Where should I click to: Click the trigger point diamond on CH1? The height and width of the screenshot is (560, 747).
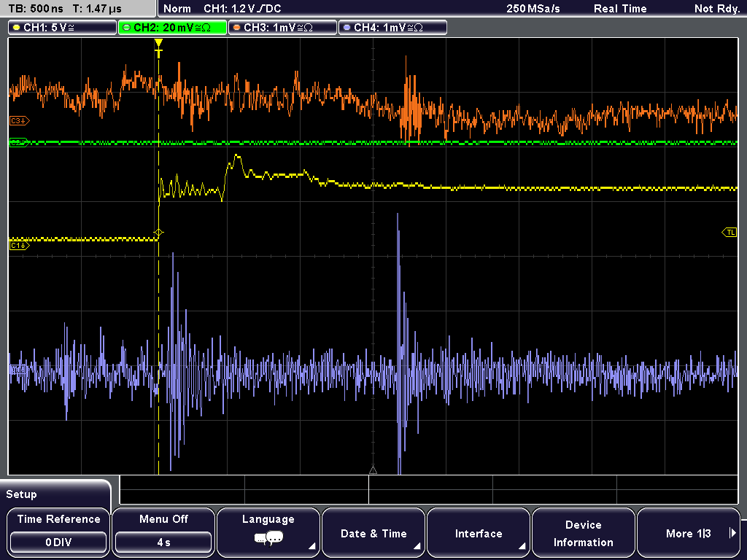click(x=158, y=233)
